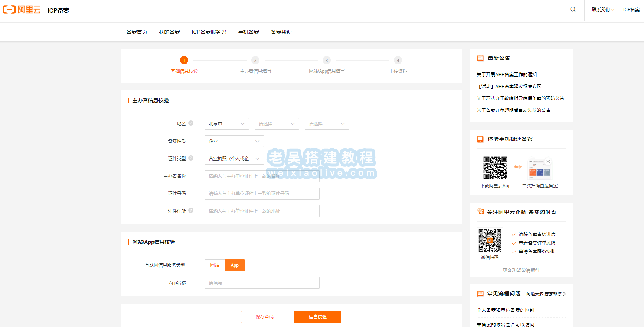
Task: Click the 保存草稿 button
Action: click(265, 317)
